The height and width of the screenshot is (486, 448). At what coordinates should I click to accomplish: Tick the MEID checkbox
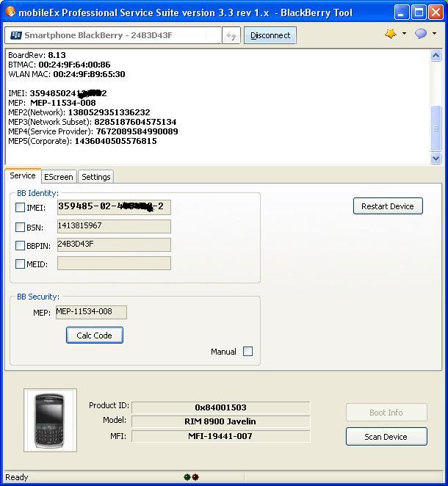(20, 264)
